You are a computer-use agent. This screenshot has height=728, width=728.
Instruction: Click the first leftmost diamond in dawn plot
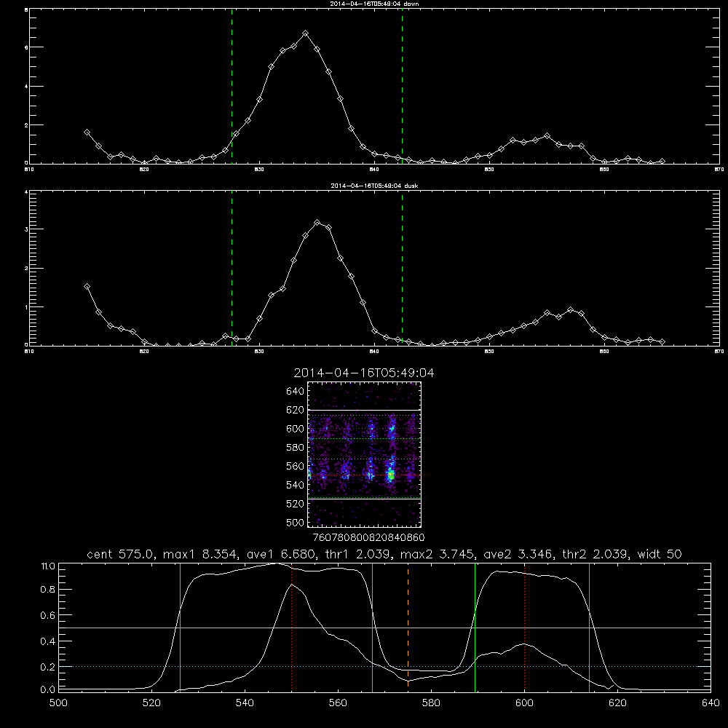click(87, 132)
